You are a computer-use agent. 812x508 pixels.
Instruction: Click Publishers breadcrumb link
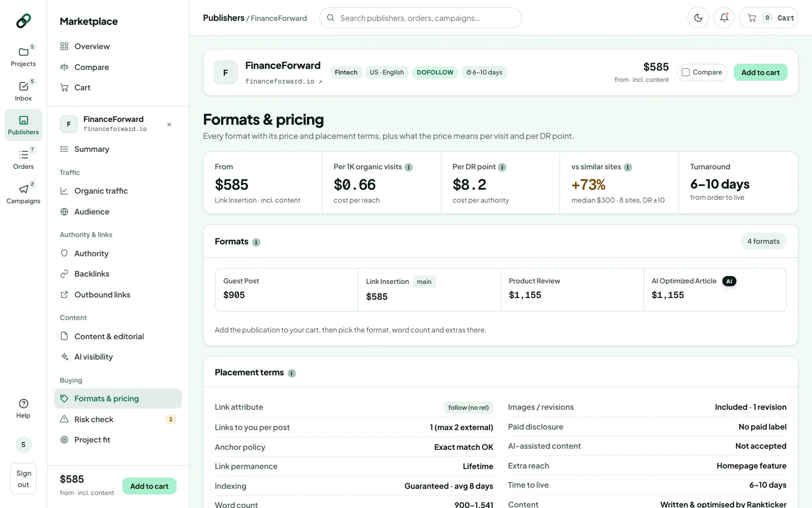224,18
